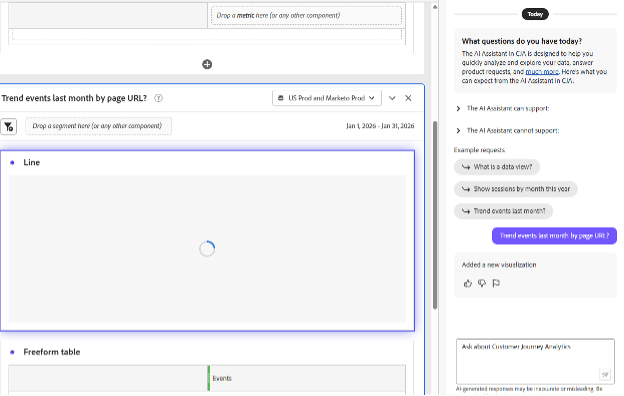This screenshot has height=396, width=624.
Task: Click 'Added a new visualization' message
Action: [x=499, y=265]
